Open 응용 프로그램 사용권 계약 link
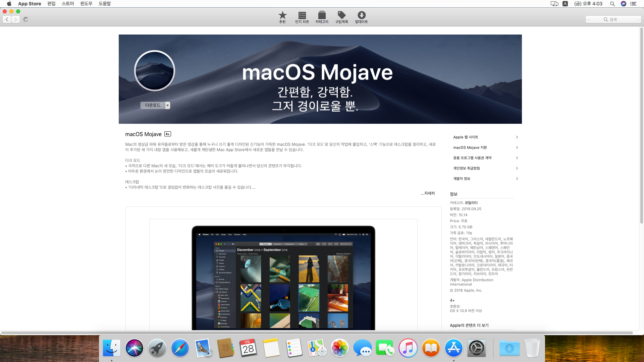 coord(472,158)
